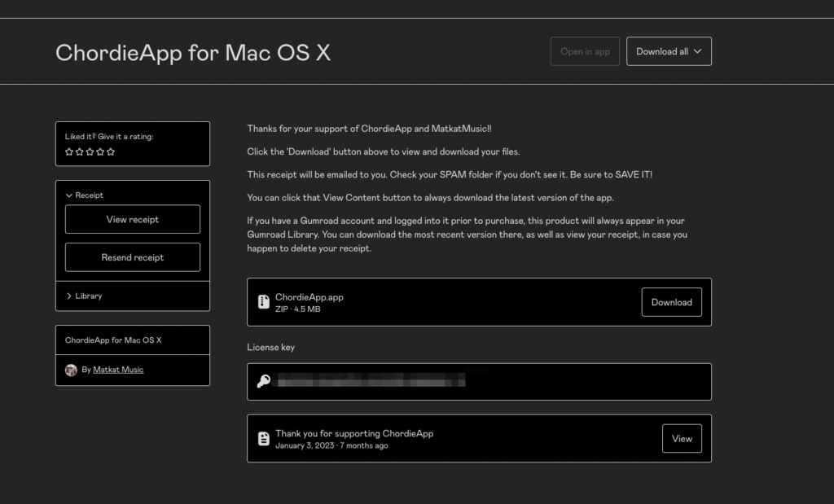
Task: Expand the Library section
Action: tap(85, 296)
